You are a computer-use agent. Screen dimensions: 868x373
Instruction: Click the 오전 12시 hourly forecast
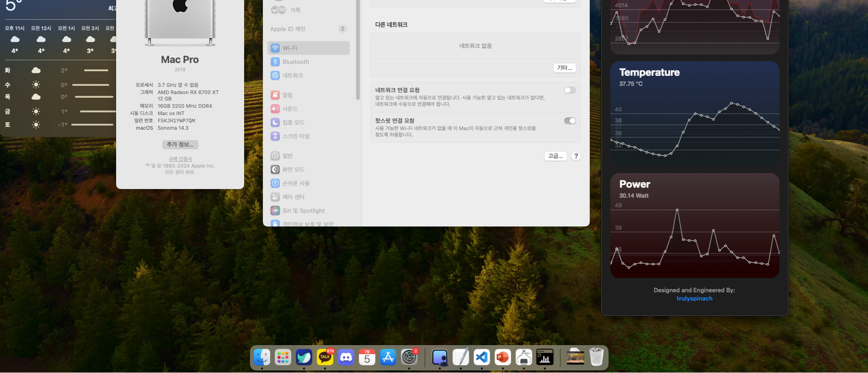(x=41, y=39)
